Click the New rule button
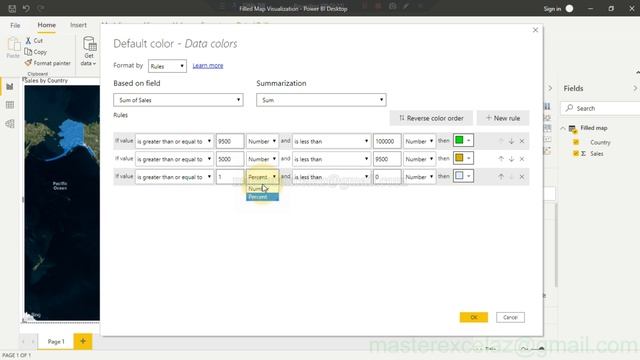Viewport: 640px width, 360px height. 503,118
